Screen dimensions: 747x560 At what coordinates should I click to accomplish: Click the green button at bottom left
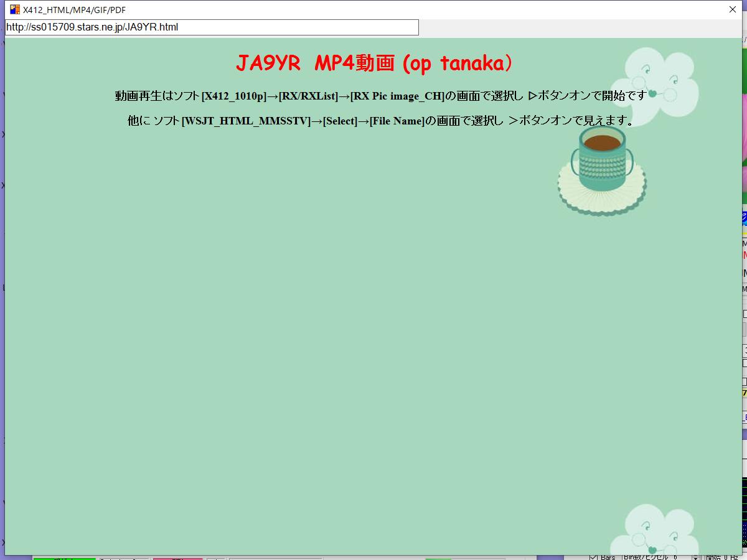(x=64, y=558)
